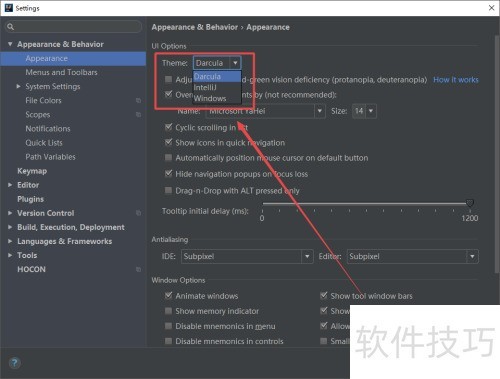This screenshot has height=379, width=500.
Task: Click project-level icon beside HOCON
Action: coord(138,269)
